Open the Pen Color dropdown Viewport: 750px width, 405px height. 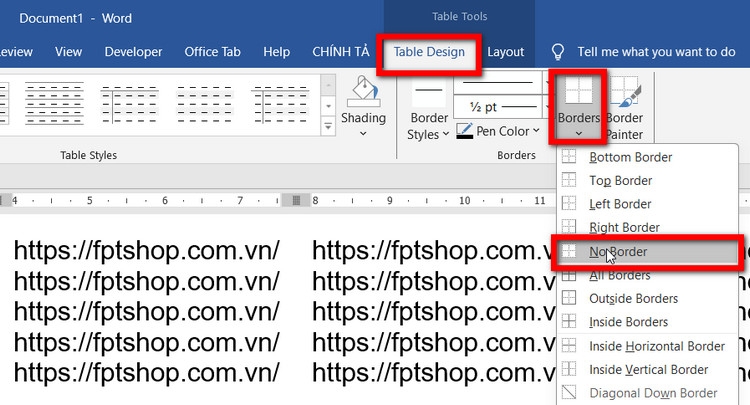click(x=508, y=131)
